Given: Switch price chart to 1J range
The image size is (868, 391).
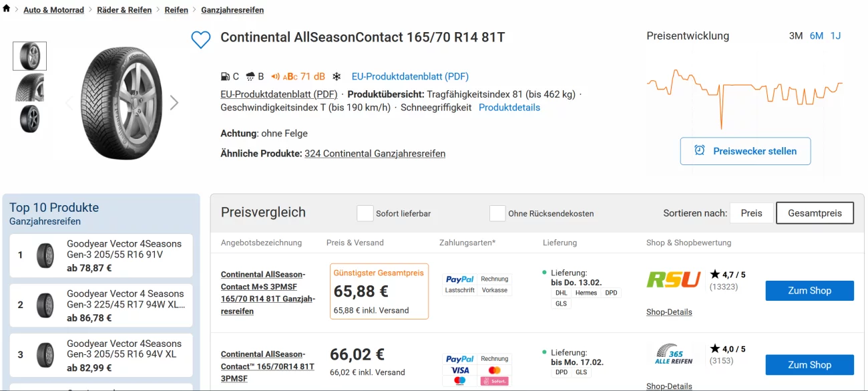Looking at the screenshot, I should click(835, 36).
